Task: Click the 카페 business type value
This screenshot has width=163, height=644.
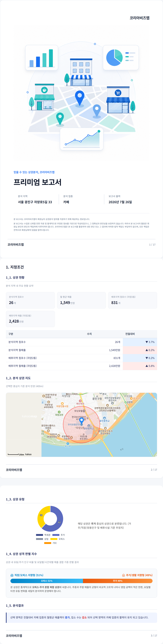Action: [x=66, y=202]
